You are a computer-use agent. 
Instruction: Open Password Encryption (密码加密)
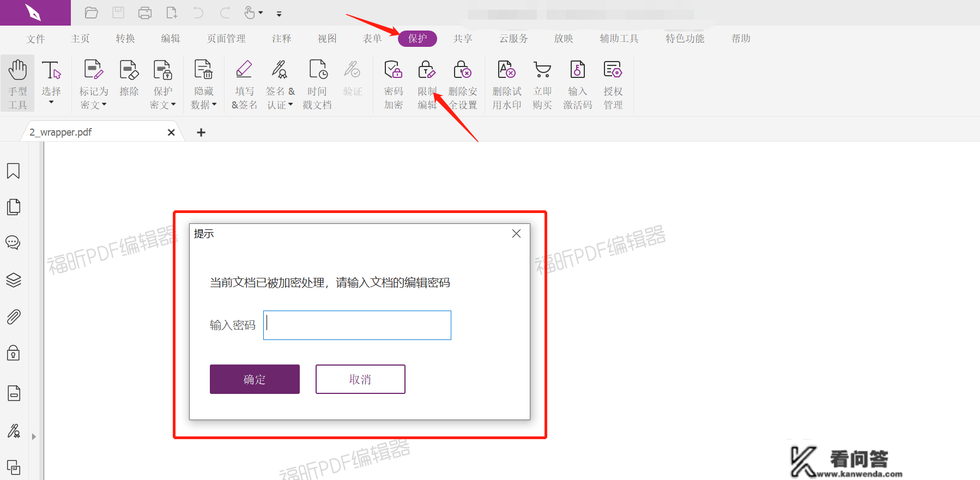pos(393,84)
